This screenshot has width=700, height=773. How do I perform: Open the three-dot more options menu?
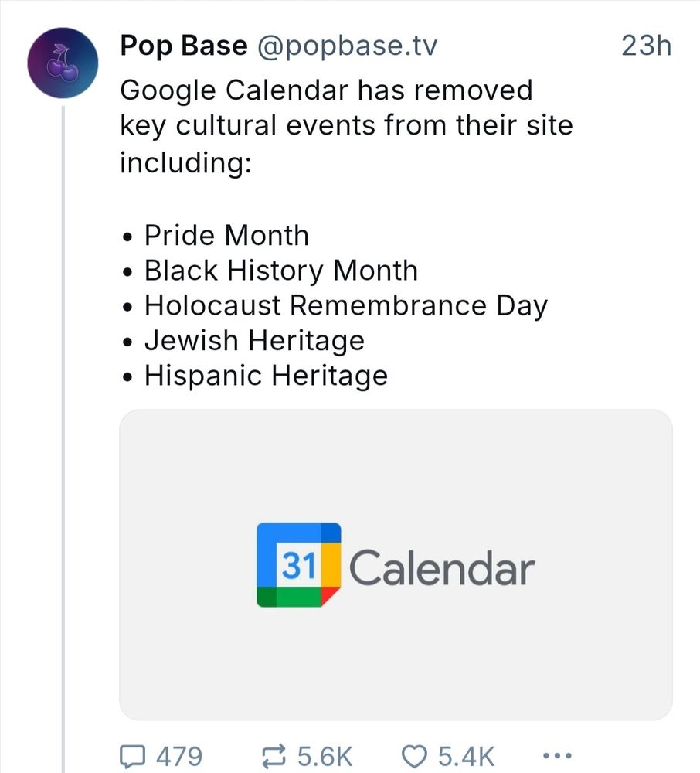click(x=557, y=755)
